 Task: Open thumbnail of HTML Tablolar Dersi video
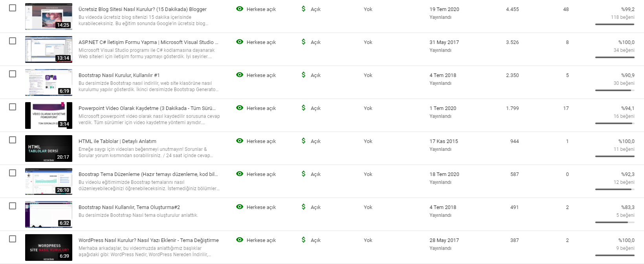click(49, 148)
